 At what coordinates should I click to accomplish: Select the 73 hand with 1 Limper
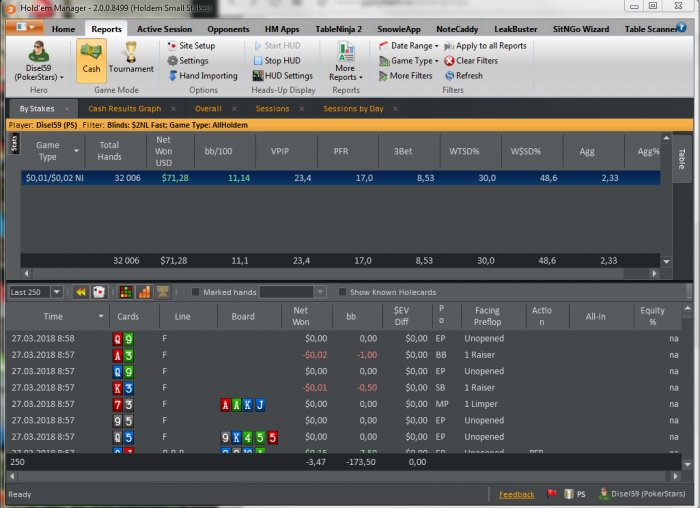[x=344, y=404]
